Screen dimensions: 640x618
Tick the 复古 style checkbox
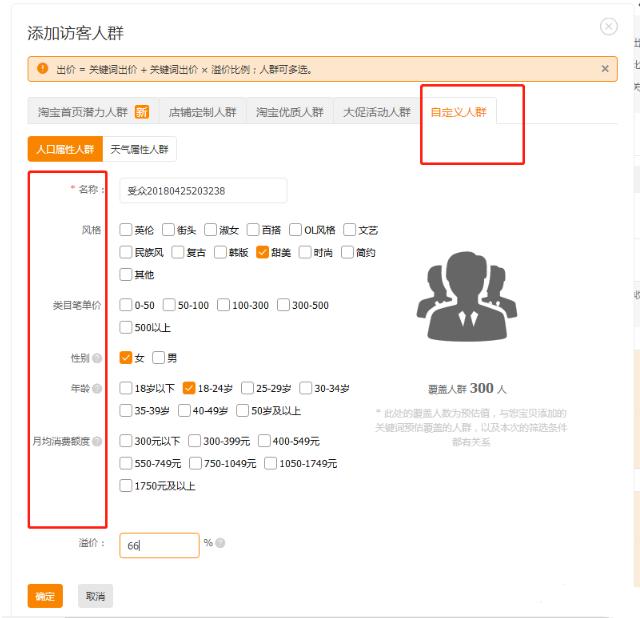click(x=178, y=252)
